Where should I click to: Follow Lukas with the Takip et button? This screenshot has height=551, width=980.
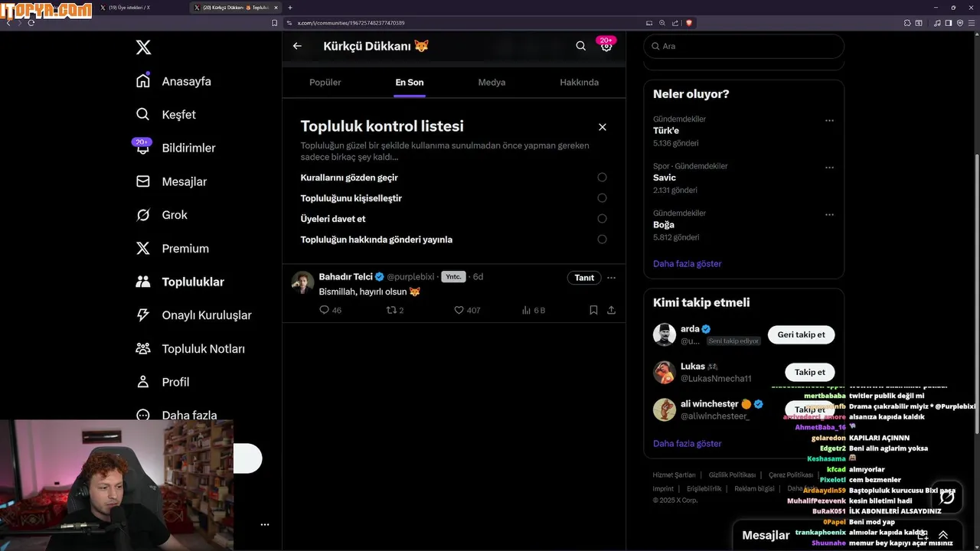809,372
